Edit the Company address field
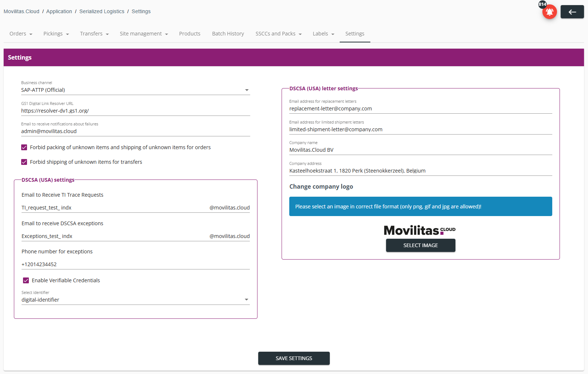Image resolution: width=588 pixels, height=374 pixels. tap(421, 171)
